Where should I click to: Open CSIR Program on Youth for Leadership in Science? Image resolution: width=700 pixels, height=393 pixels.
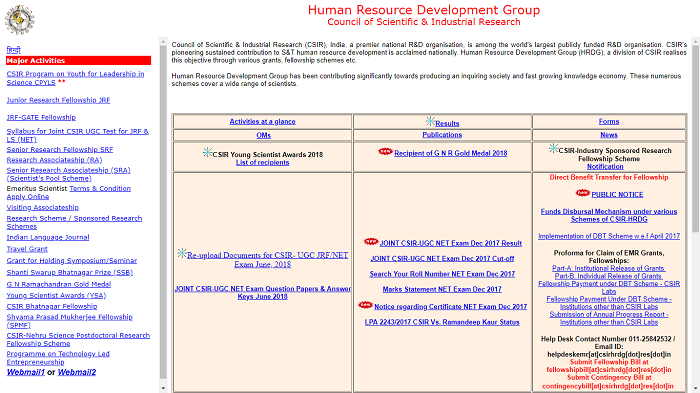(x=75, y=78)
